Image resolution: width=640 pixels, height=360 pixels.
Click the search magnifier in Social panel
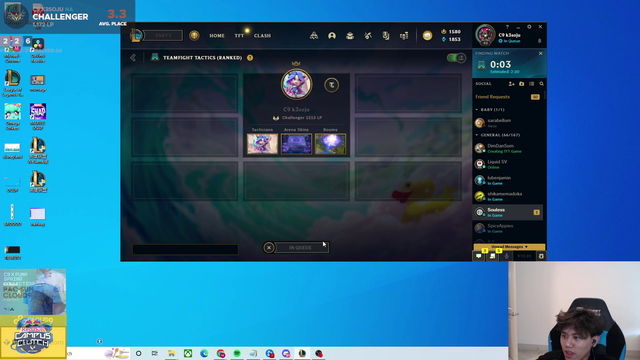[542, 84]
